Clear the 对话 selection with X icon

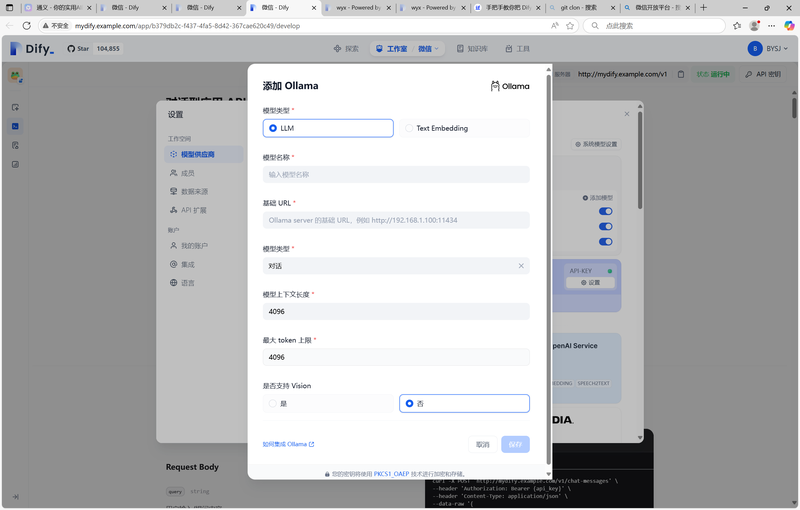pos(521,266)
